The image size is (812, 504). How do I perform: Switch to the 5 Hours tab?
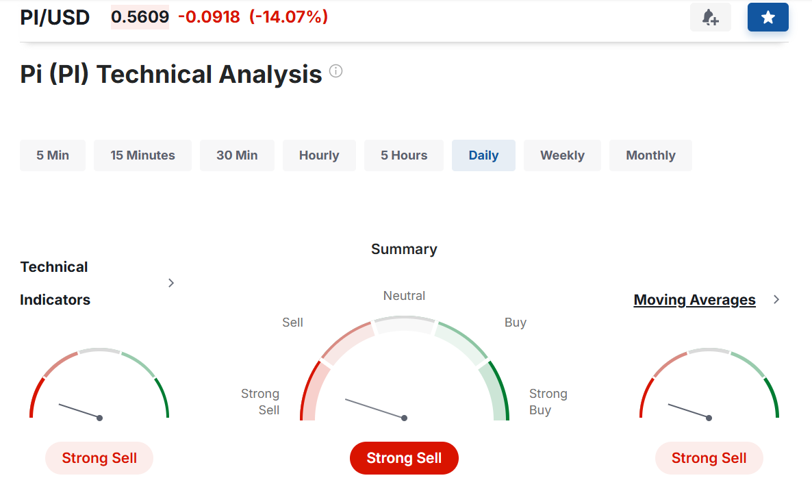pos(404,155)
